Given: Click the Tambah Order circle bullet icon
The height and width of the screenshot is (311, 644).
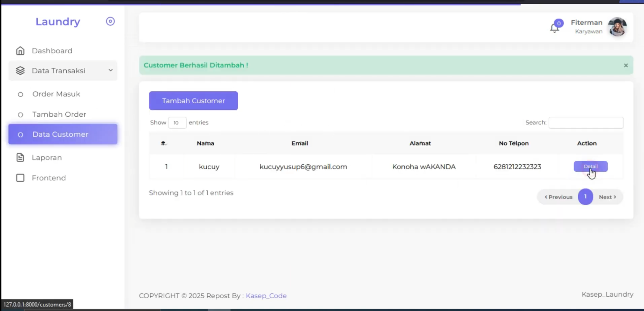Looking at the screenshot, I should point(20,115).
